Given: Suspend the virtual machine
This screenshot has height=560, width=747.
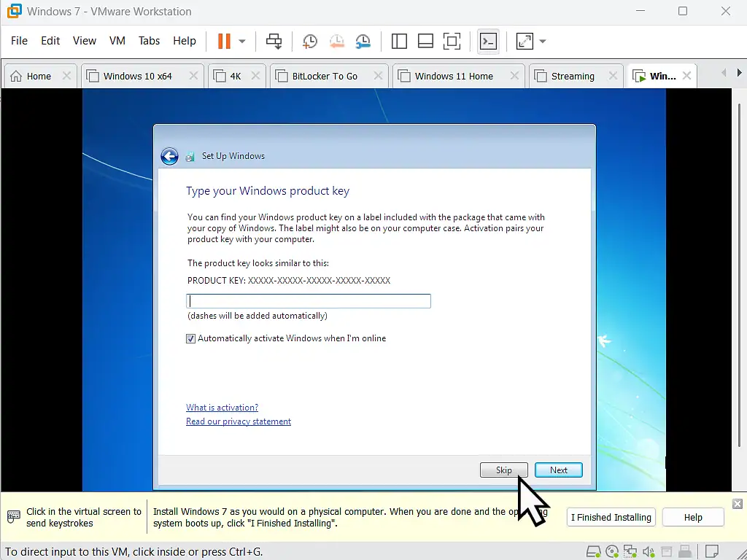Looking at the screenshot, I should click(223, 41).
